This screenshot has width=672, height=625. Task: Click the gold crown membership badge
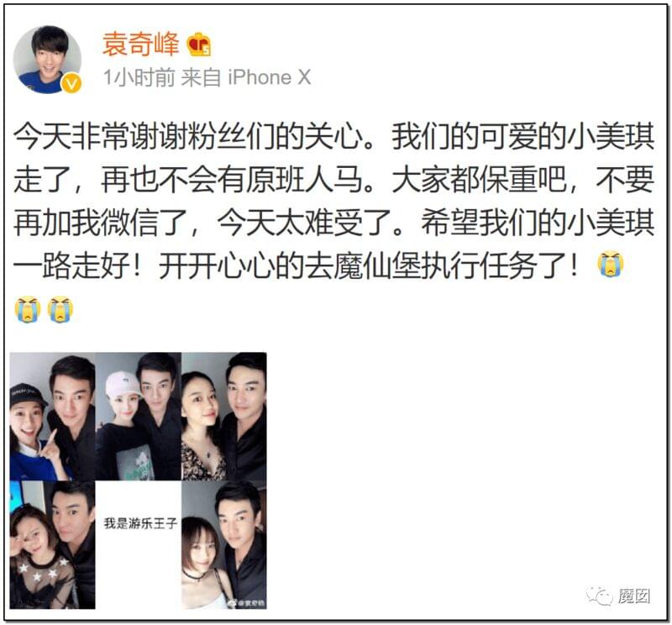[199, 45]
